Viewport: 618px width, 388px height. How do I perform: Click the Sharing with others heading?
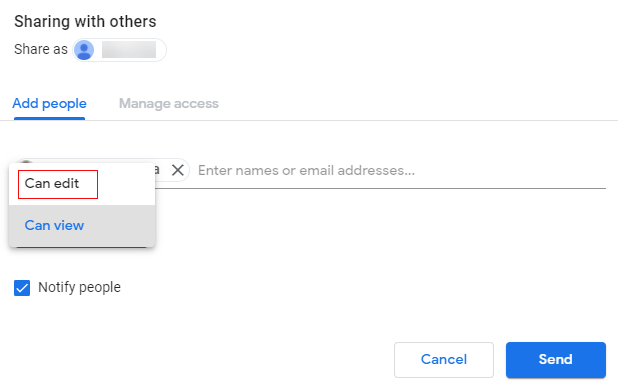85,21
